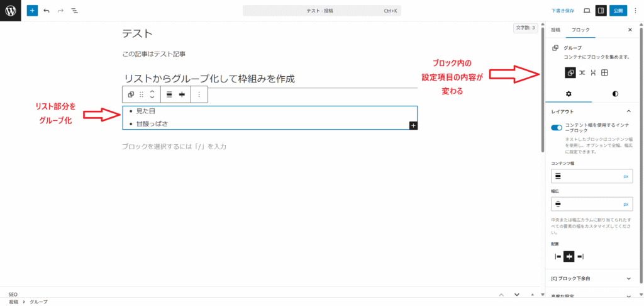Click the 公開 publish button
The width and height of the screenshot is (644, 306).
pos(618,11)
